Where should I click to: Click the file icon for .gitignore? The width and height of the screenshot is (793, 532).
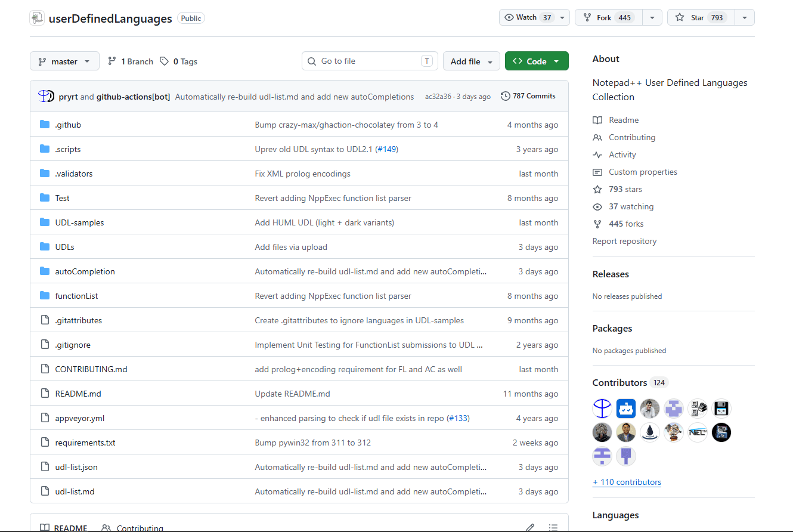(x=45, y=345)
